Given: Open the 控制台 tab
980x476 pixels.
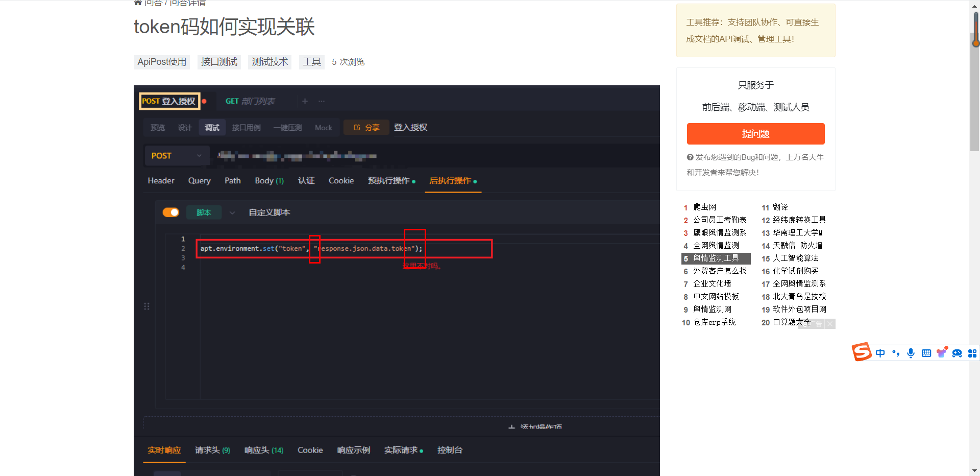Looking at the screenshot, I should [450, 450].
